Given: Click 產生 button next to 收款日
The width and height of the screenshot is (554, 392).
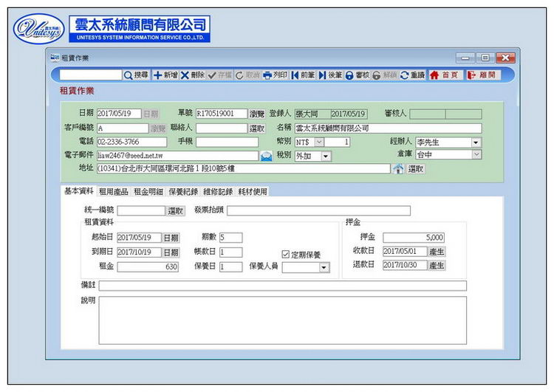Looking at the screenshot, I should [437, 252].
